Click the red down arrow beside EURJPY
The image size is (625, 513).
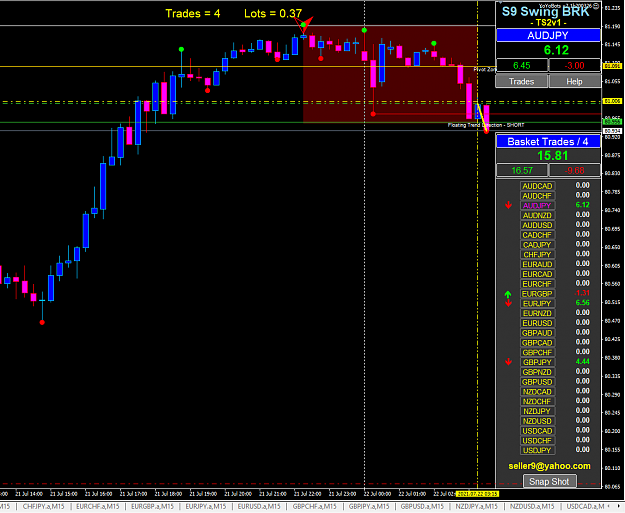point(508,303)
